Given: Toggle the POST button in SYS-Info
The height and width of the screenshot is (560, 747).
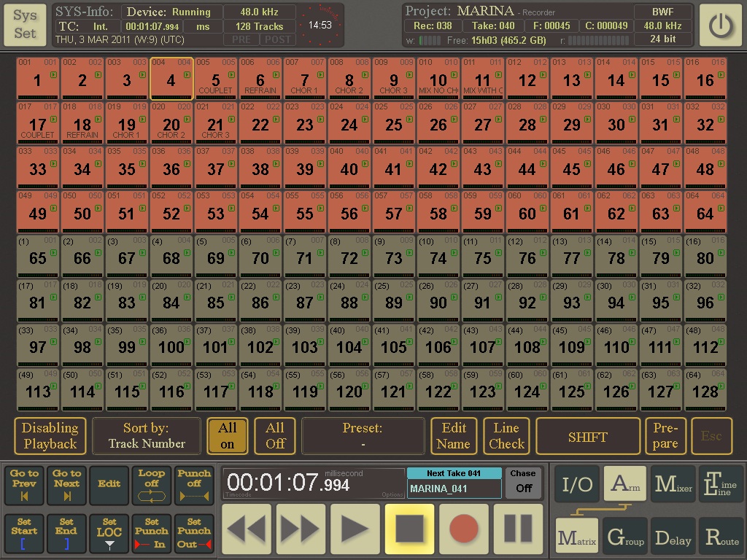Looking at the screenshot, I should tap(278, 39).
